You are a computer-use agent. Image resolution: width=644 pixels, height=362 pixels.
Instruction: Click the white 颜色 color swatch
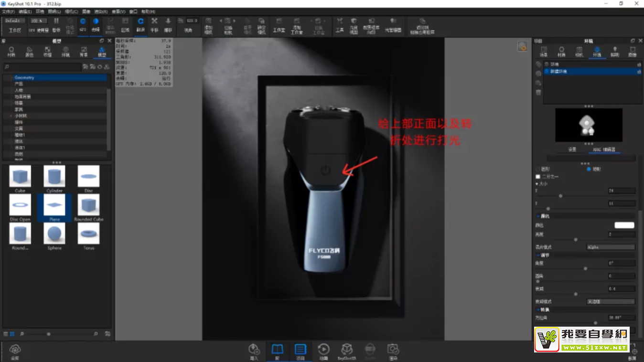tap(624, 225)
